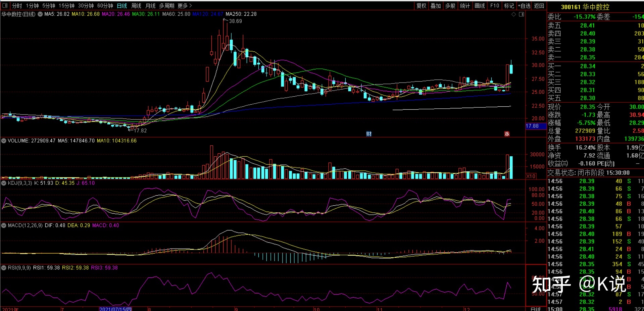Toggle the left sidebar panel icon

click(x=5, y=5)
